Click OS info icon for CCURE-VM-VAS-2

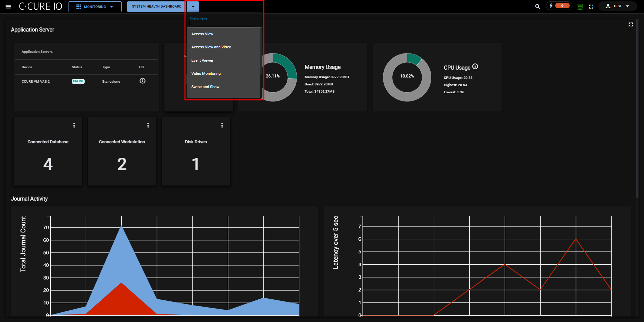143,81
